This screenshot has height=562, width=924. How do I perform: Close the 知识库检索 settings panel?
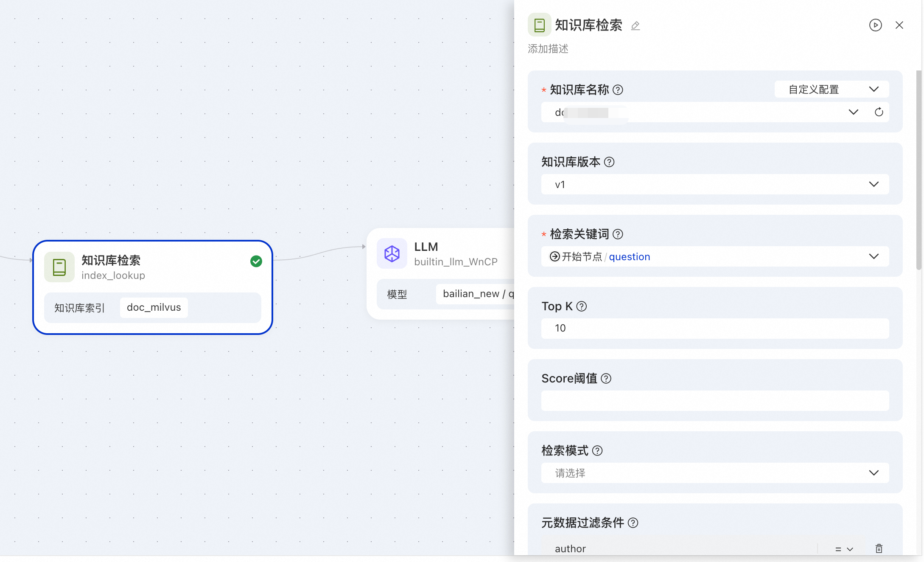click(x=899, y=25)
